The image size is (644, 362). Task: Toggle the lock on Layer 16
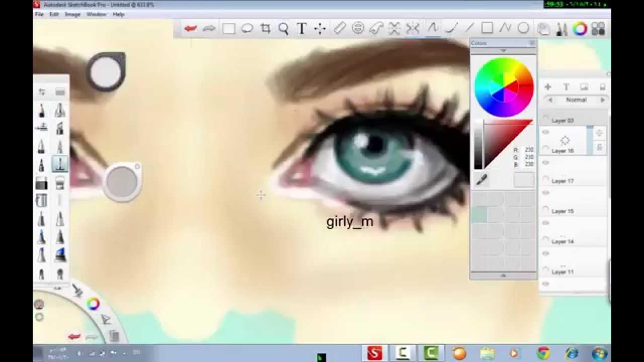[x=599, y=147]
